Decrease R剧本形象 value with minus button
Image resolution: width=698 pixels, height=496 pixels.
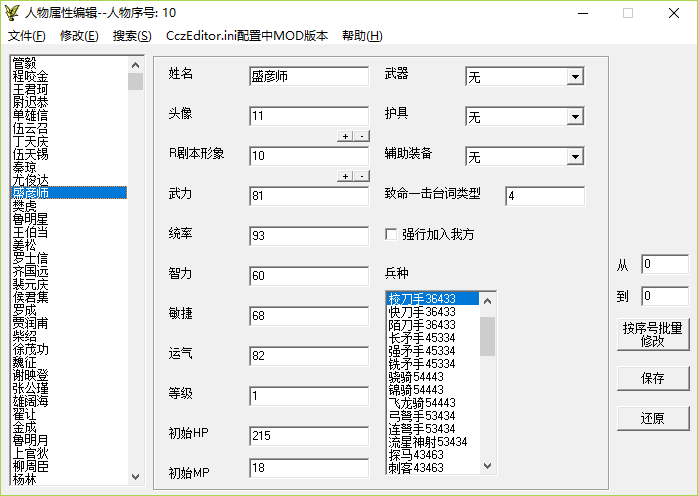pyautogui.click(x=362, y=176)
